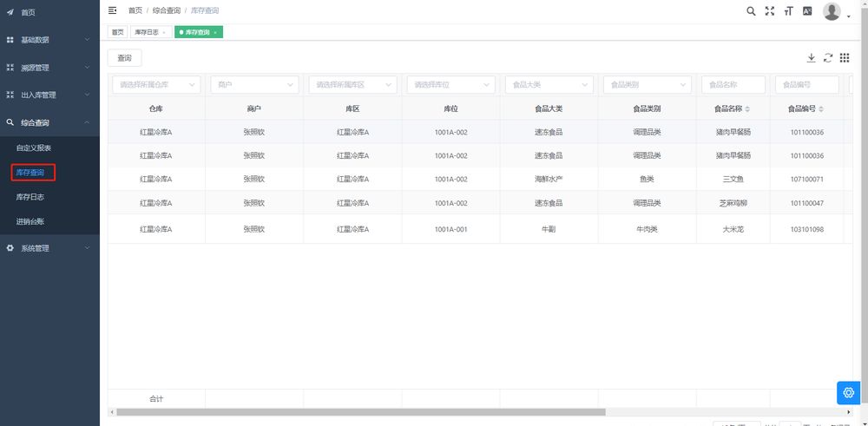The image size is (868, 426).
Task: Click the horizontal table scrollbar
Action: pyautogui.click(x=360, y=412)
